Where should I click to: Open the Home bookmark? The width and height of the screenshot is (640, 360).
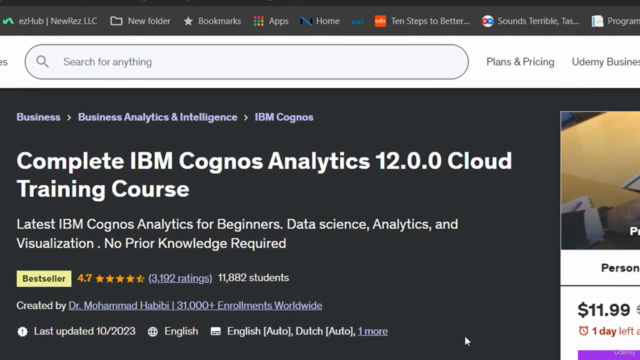click(320, 21)
